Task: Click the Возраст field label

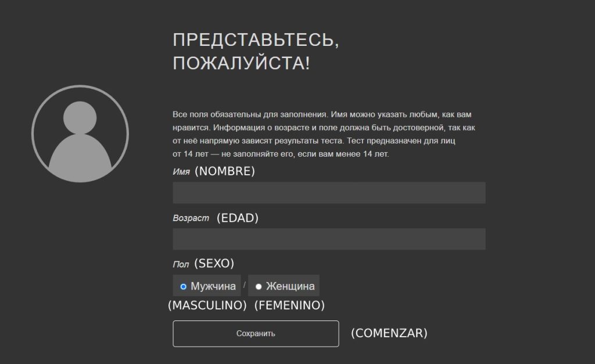Action: pos(191,219)
